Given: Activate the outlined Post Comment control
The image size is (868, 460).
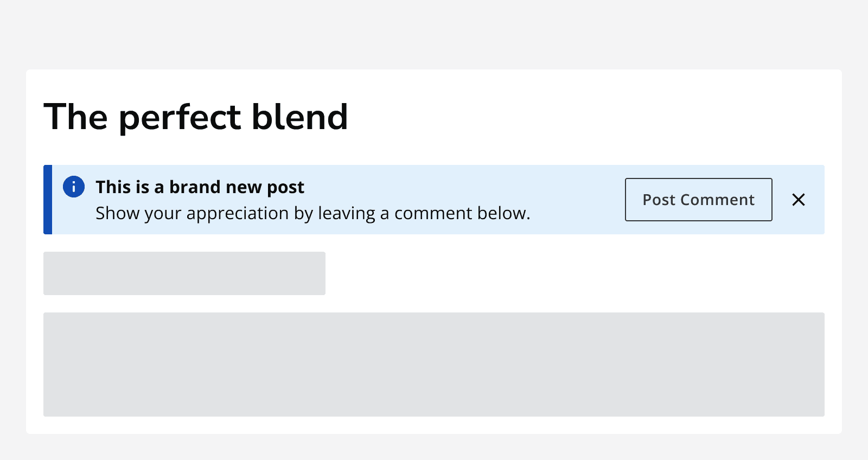Looking at the screenshot, I should pos(698,200).
